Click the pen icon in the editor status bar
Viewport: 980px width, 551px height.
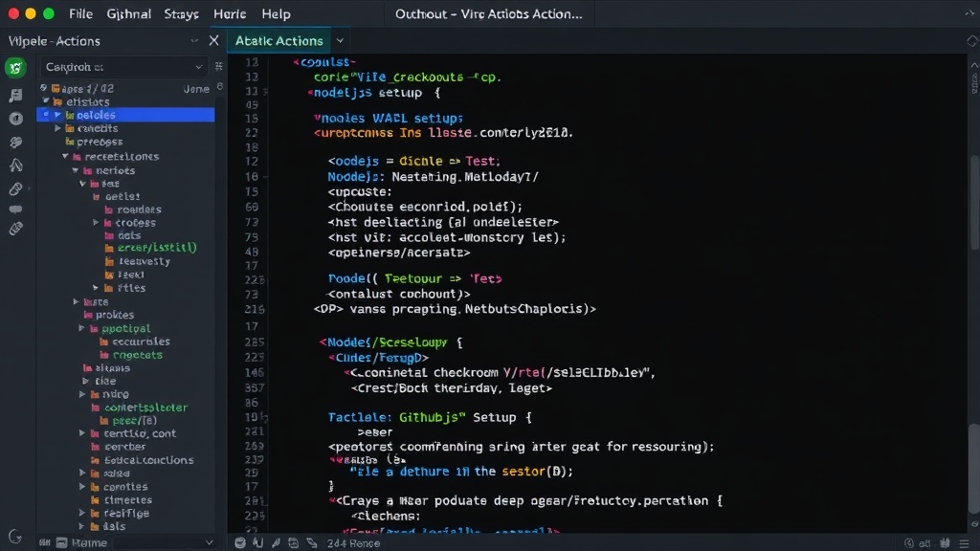tap(276, 543)
